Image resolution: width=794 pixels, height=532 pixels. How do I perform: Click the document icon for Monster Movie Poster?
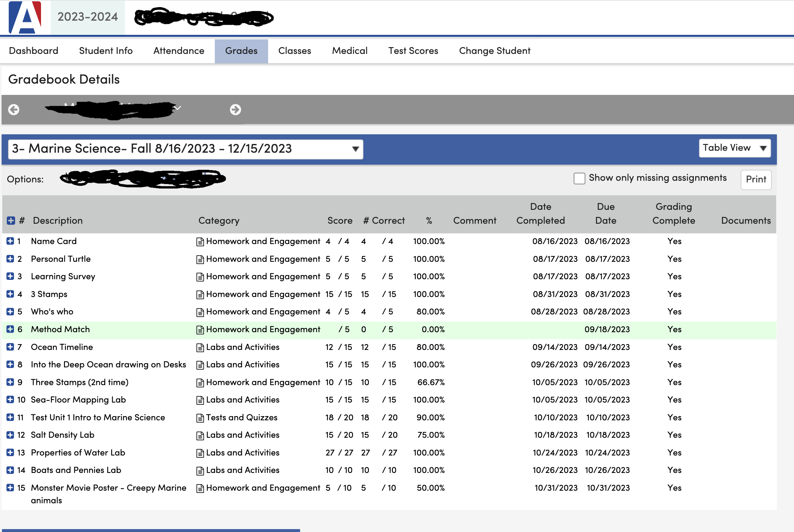[200, 488]
